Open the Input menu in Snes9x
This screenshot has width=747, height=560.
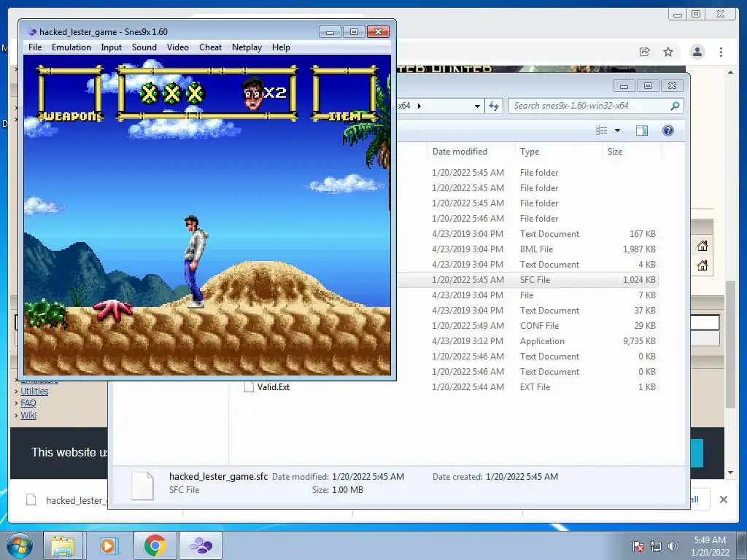pyautogui.click(x=111, y=47)
